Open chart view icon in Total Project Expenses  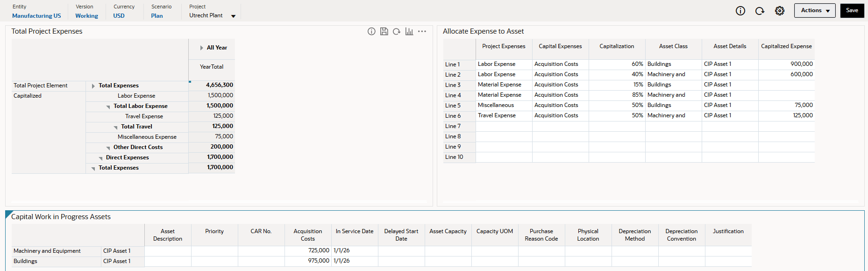409,31
